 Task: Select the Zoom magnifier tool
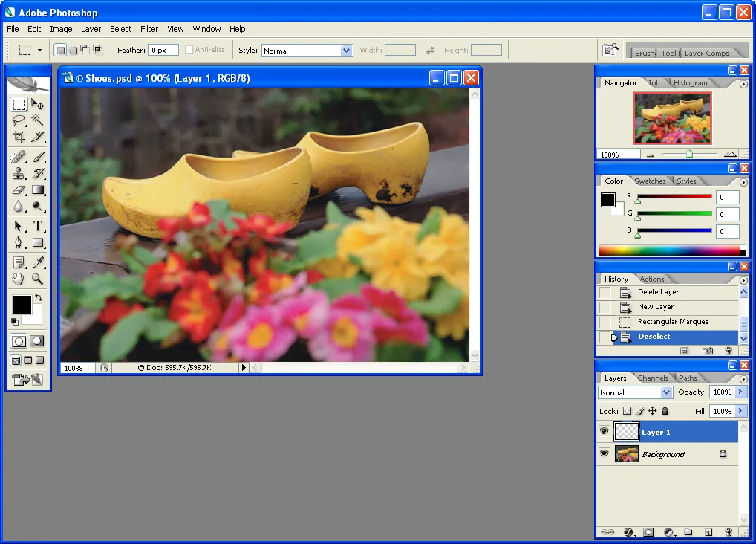point(37,279)
